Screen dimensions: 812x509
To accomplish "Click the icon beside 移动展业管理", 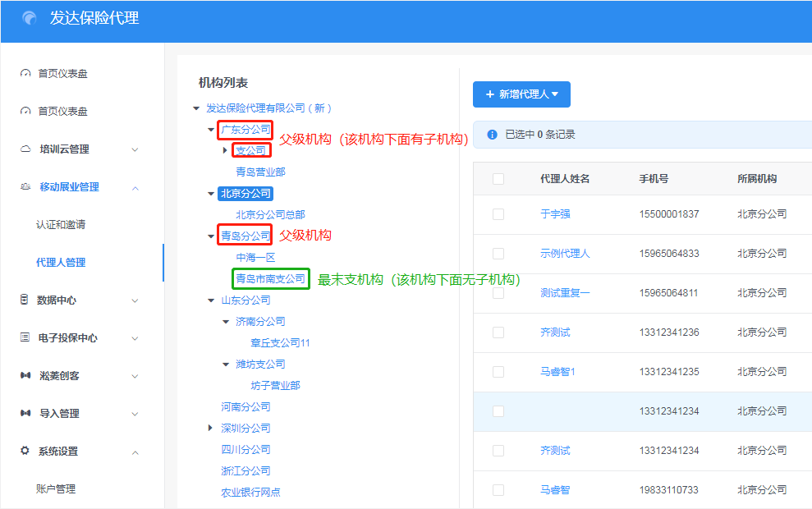I will tap(25, 187).
